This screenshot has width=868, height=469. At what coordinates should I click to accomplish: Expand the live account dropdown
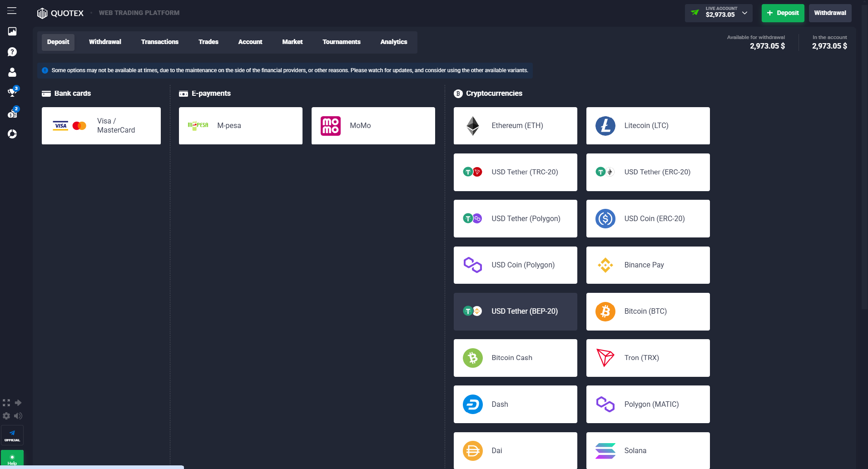[x=719, y=13]
